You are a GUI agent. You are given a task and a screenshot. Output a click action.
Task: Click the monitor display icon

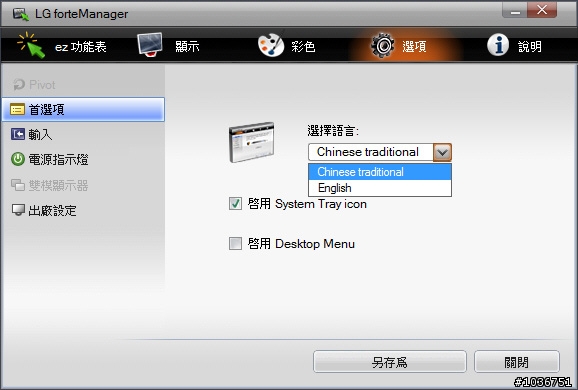150,45
